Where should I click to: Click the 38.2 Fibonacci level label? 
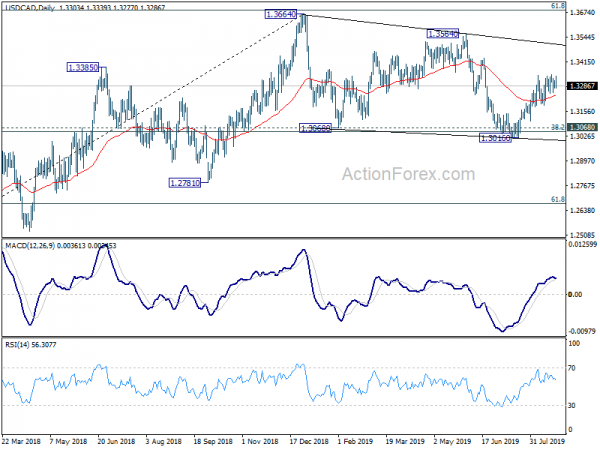click(x=558, y=127)
